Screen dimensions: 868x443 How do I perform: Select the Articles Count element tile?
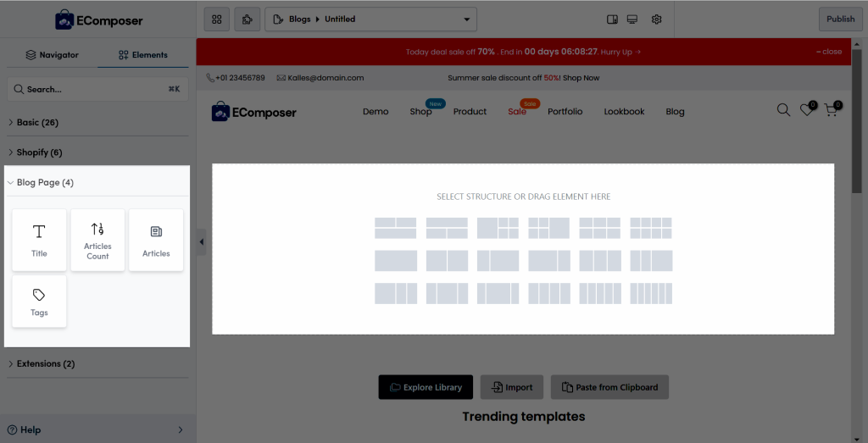[x=97, y=240]
